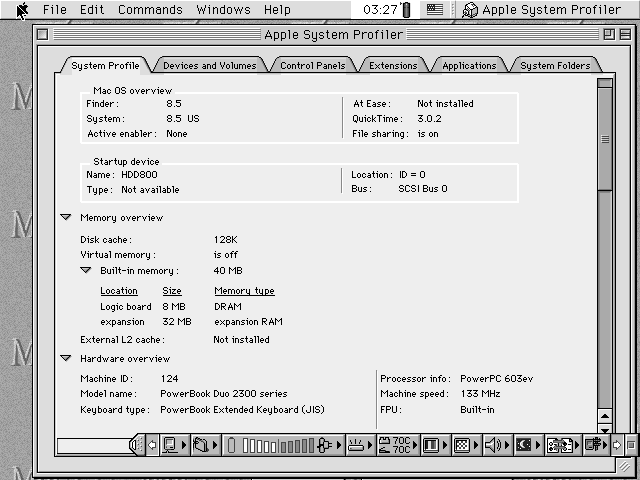Open the hard disk spin down module
640x480 pixels.
coord(360,445)
